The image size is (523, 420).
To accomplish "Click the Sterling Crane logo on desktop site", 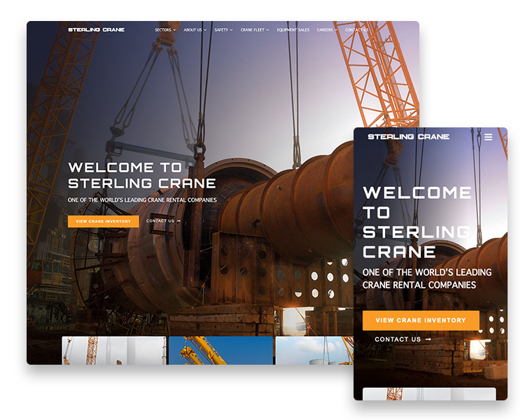I will point(97,29).
